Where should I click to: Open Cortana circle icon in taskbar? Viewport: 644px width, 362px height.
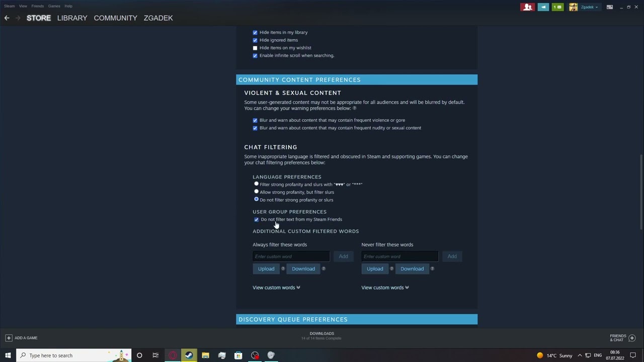139,355
